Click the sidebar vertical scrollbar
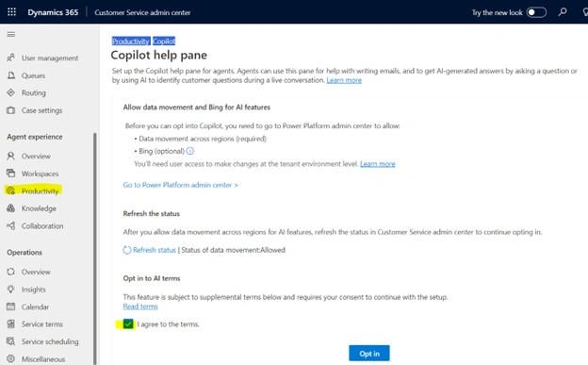The image size is (588, 365). click(94, 248)
